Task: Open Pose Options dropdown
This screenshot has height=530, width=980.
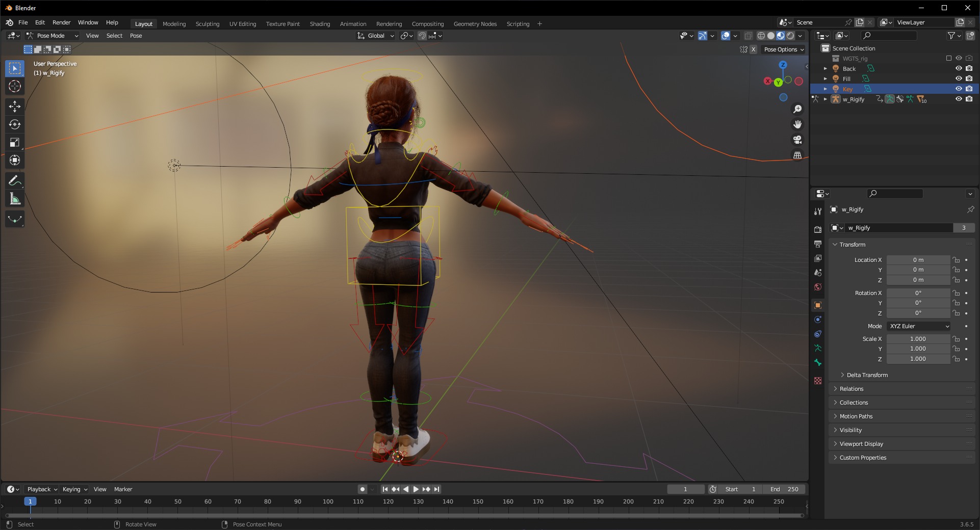Action: coord(784,49)
